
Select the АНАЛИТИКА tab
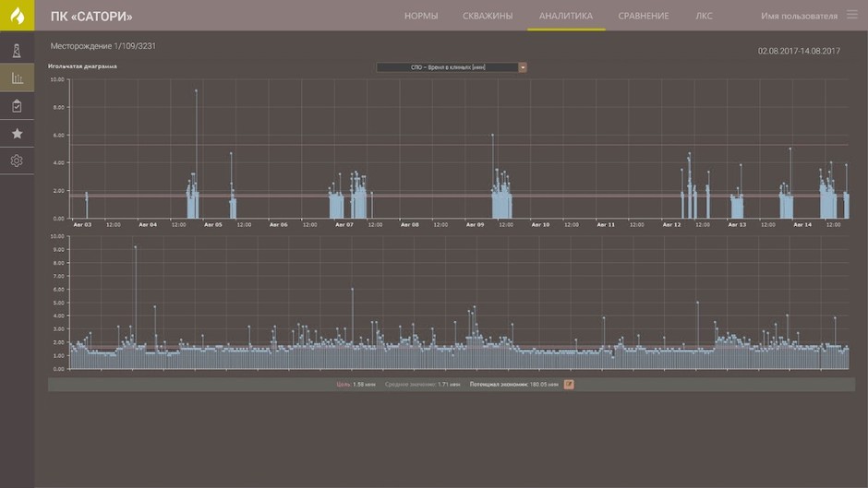566,16
